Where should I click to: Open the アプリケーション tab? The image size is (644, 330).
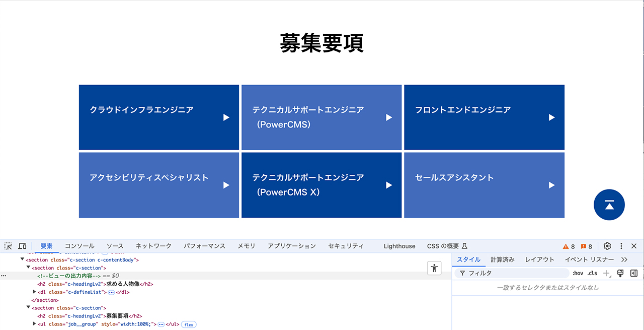click(x=292, y=246)
